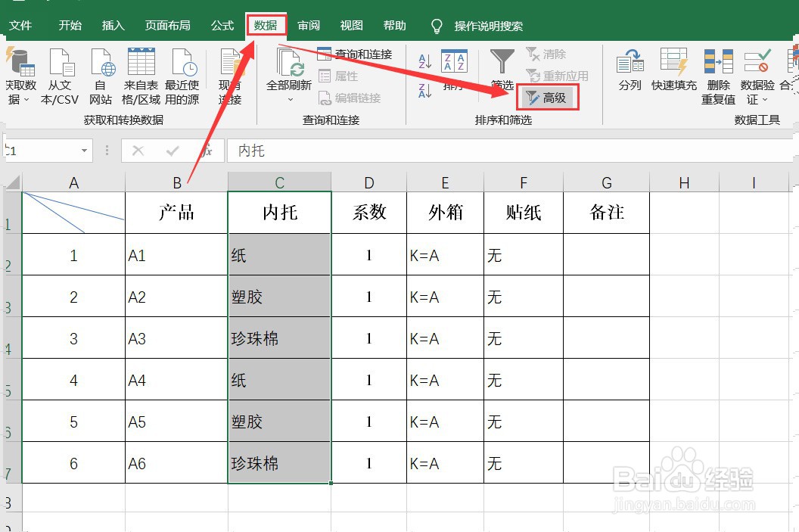
Task: Click 操作说明搜索 search box
Action: pyautogui.click(x=488, y=26)
